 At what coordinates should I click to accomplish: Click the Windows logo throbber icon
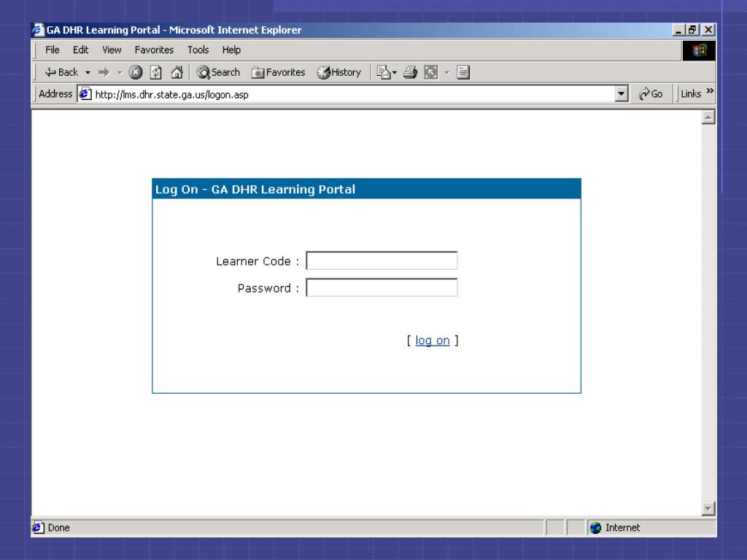click(699, 50)
